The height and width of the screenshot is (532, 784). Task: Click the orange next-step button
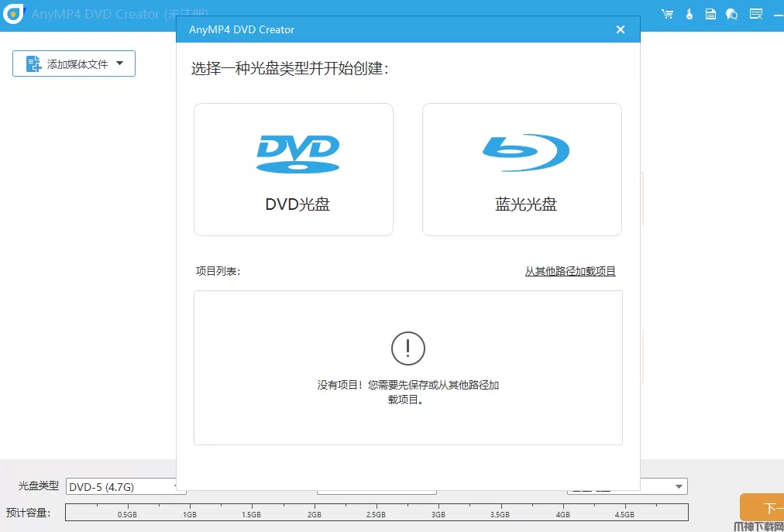click(762, 507)
